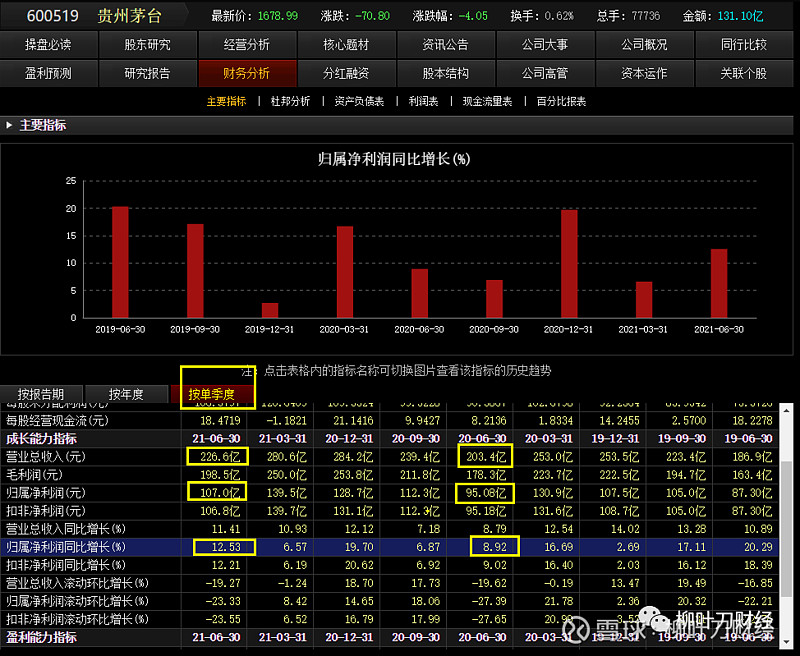
Task: Click 每股经营现金流(元) indicator name
Action: tap(57, 421)
